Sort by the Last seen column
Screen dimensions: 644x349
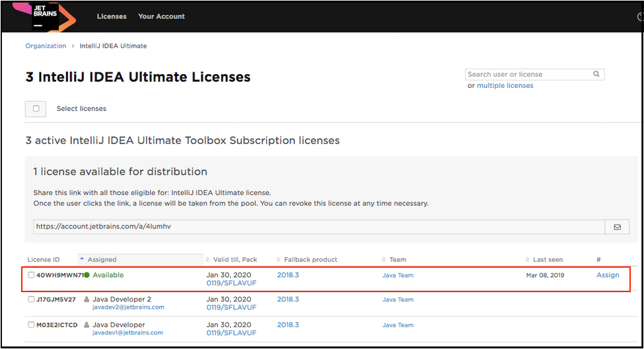pyautogui.click(x=548, y=260)
